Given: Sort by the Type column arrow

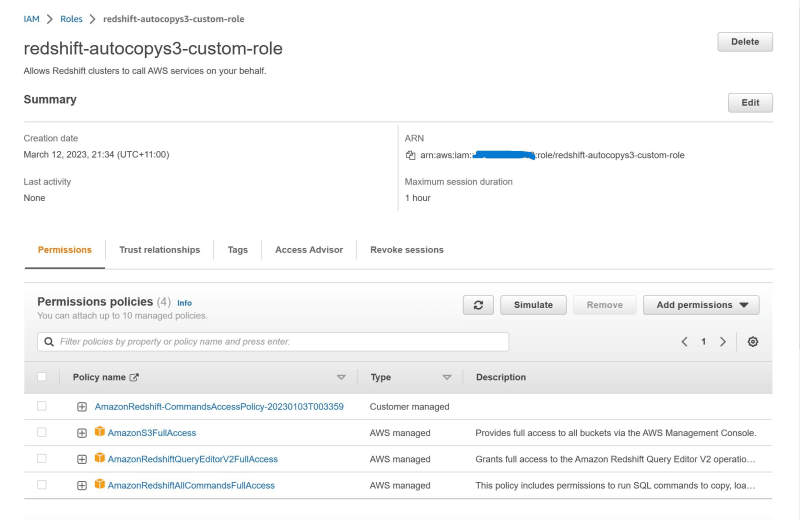Looking at the screenshot, I should point(447,378).
